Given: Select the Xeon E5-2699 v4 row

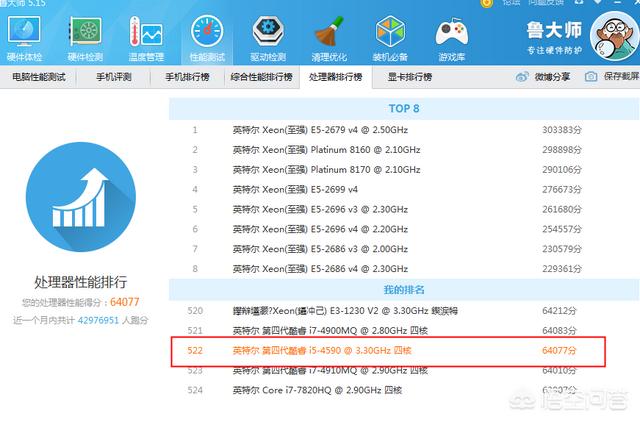Looking at the screenshot, I should pos(404,189).
